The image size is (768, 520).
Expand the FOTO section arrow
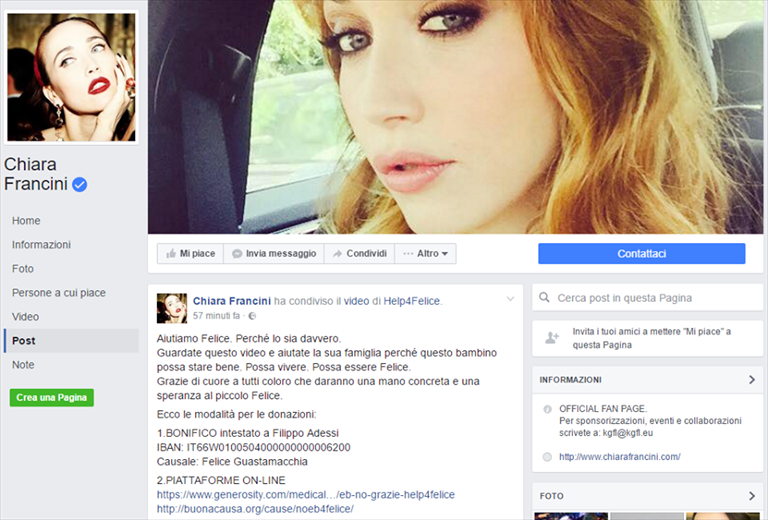click(x=752, y=496)
